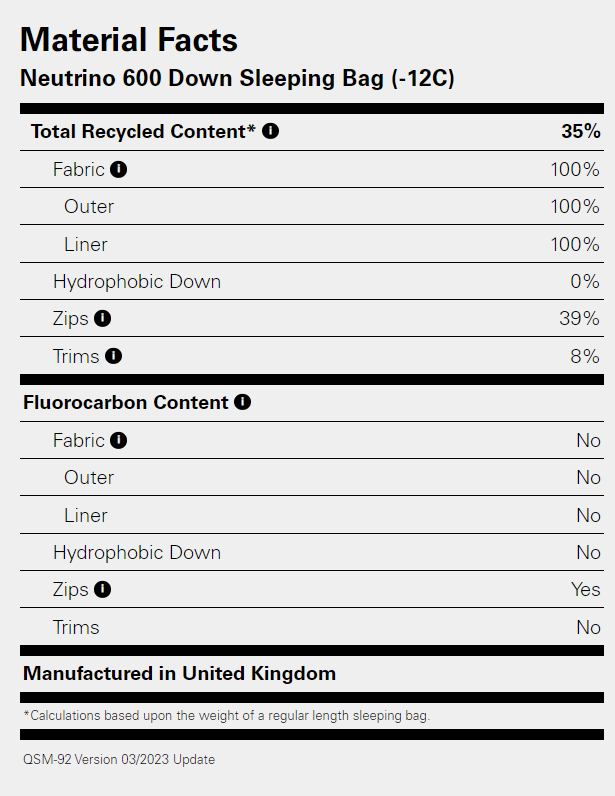The width and height of the screenshot is (615, 796).
Task: Open Fabric info icon under recycled content
Action: point(119,169)
